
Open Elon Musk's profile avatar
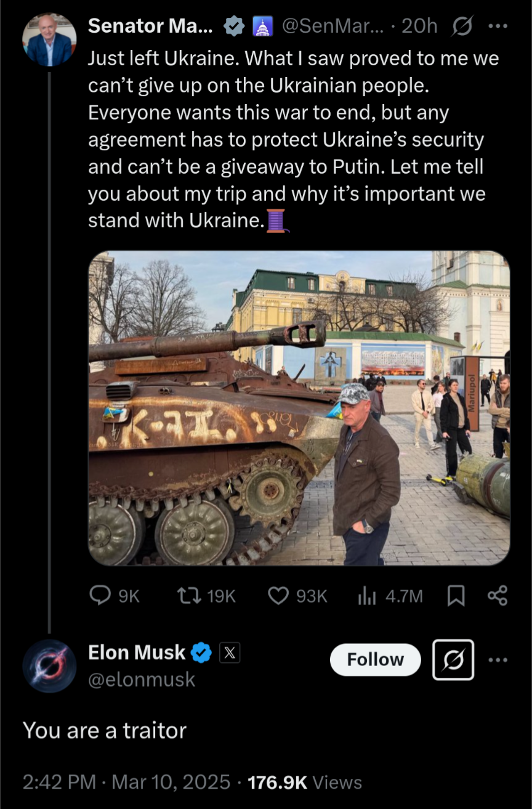(49, 666)
